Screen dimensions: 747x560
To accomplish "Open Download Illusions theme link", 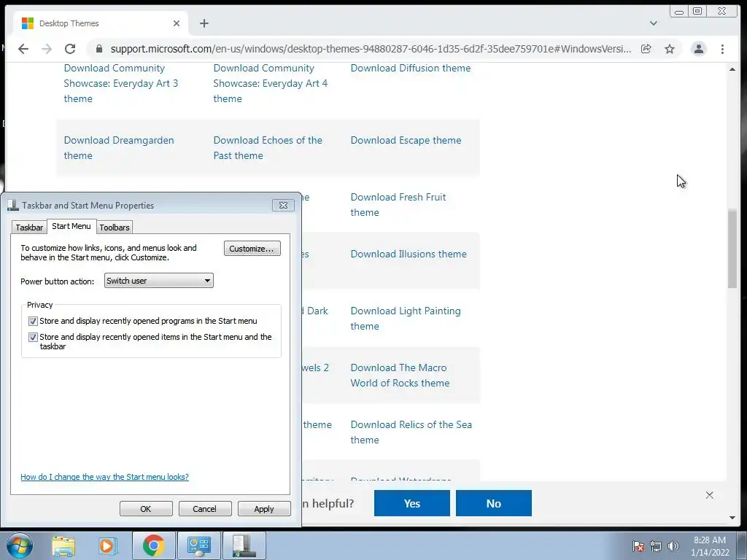I will 409,254.
